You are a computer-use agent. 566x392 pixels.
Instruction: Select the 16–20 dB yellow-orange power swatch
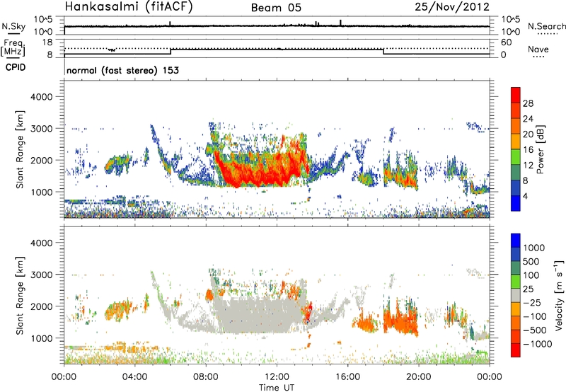point(516,142)
